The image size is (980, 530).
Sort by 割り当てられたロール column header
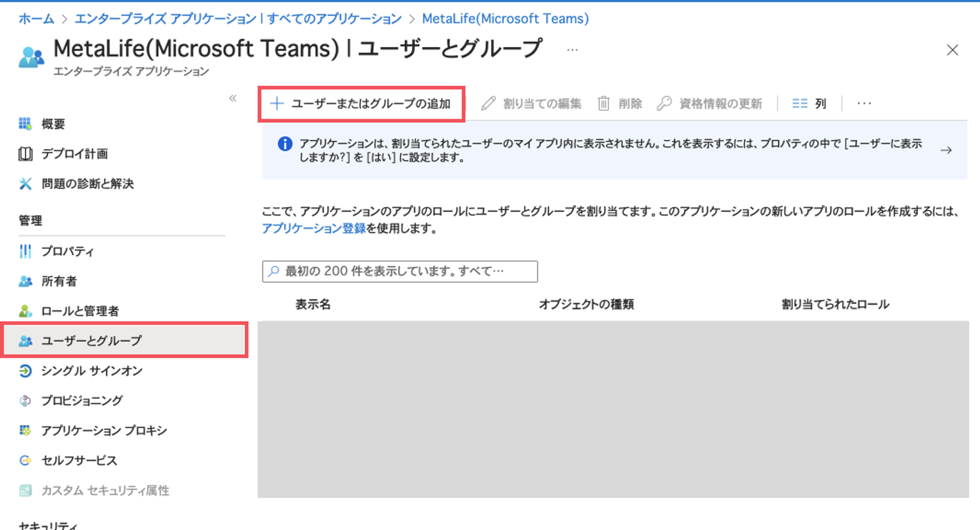click(x=835, y=304)
